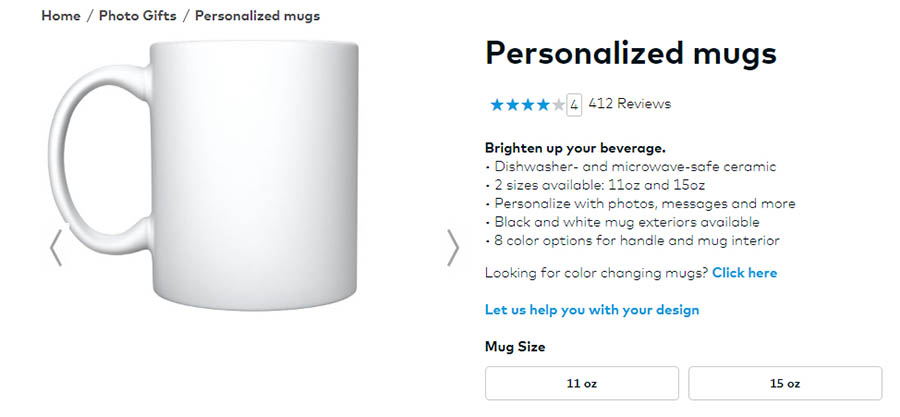Viewport: 900px width, 417px height.
Task: Click the 'Brighten up your beverage' tagline
Action: tap(575, 148)
